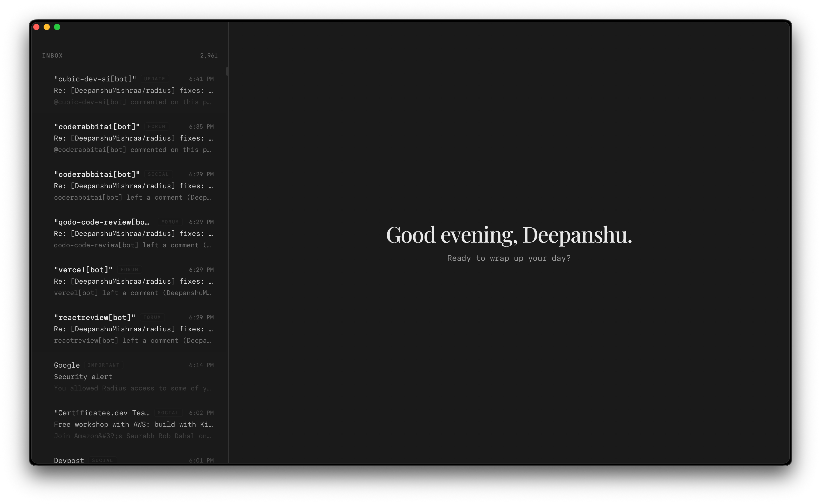Screen dimensions: 821x504
Task: Close the window with the red button
Action: click(36, 27)
